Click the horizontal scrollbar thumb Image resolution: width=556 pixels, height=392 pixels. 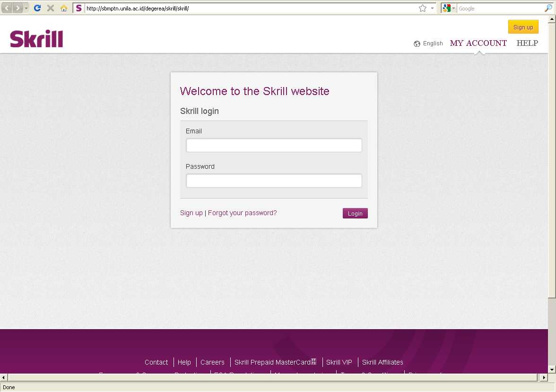coord(272,377)
